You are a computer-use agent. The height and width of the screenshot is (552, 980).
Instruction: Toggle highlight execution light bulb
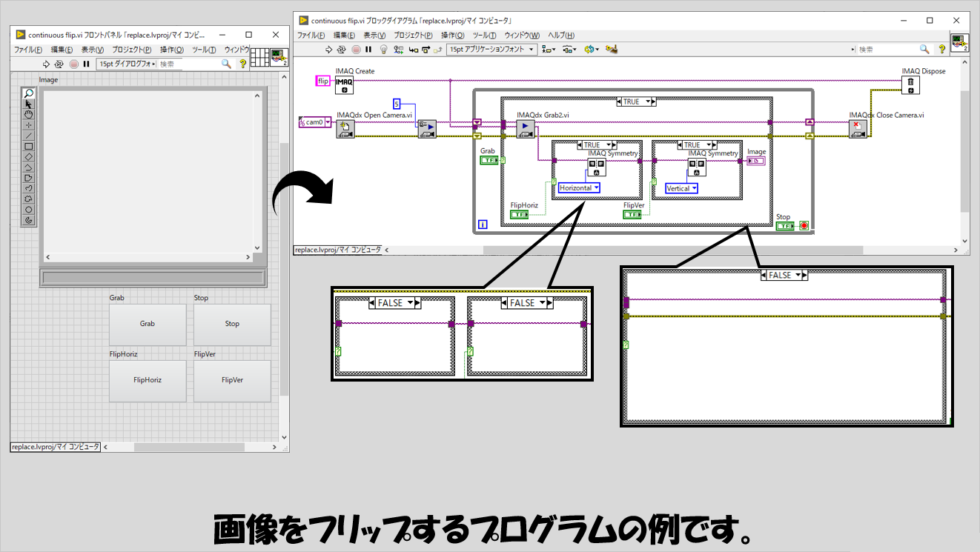(x=384, y=50)
